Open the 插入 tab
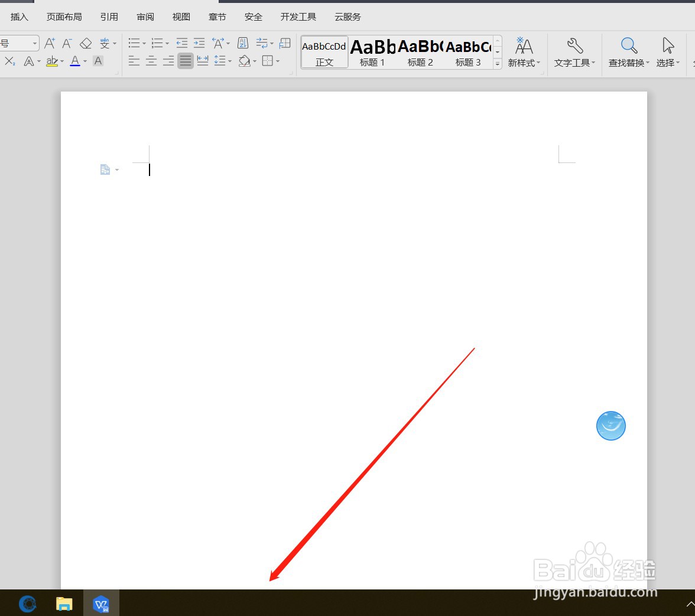Image resolution: width=695 pixels, height=616 pixels. tap(19, 17)
